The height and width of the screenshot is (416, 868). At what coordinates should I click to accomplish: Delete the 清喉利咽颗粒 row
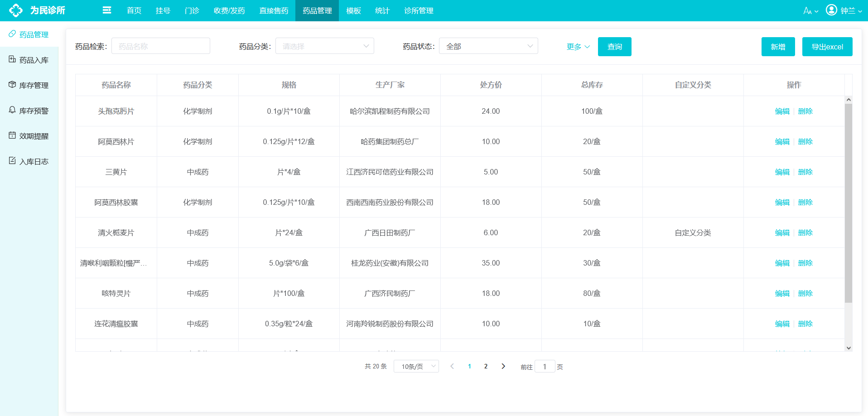pos(805,263)
